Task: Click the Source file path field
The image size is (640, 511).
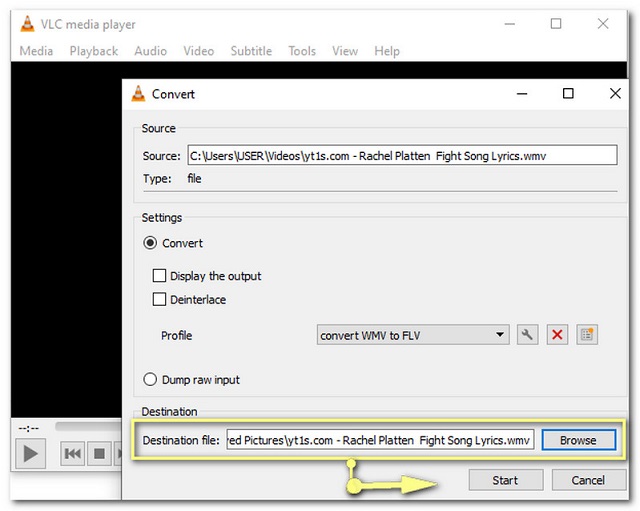Action: (402, 156)
